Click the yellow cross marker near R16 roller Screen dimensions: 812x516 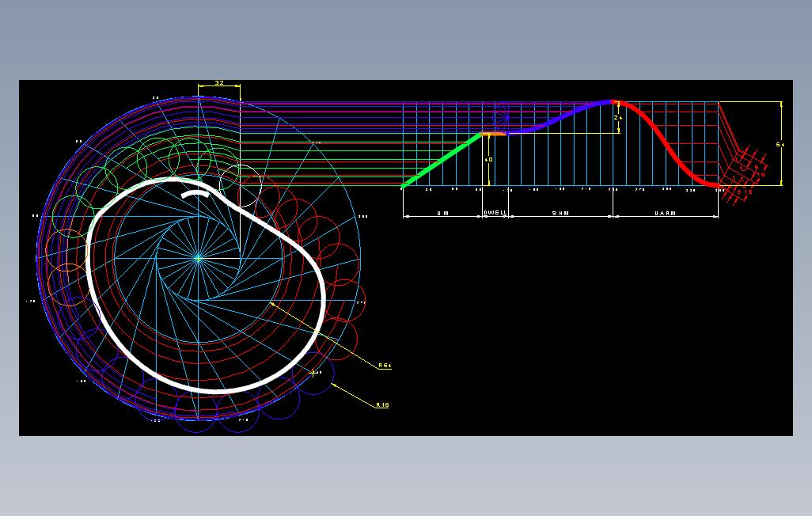point(313,373)
